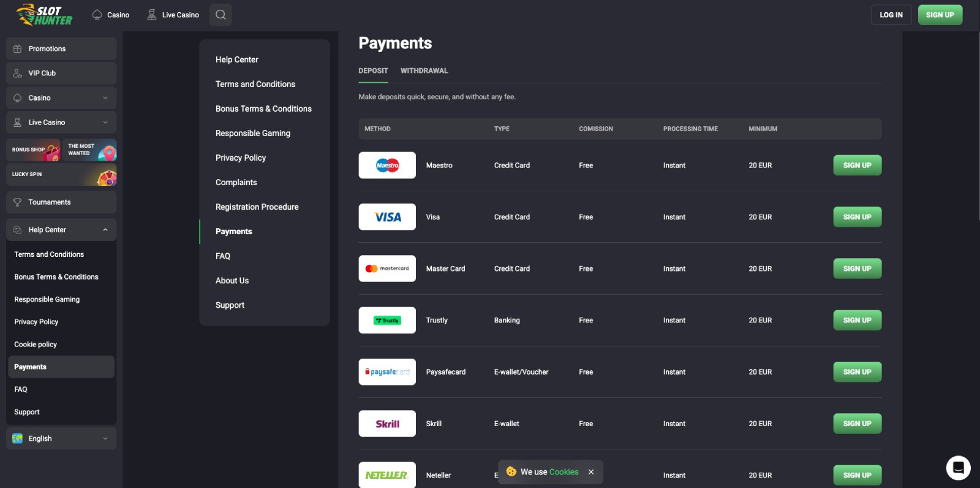Click Sign Up in the Visa row
The image size is (980, 488).
click(x=858, y=217)
